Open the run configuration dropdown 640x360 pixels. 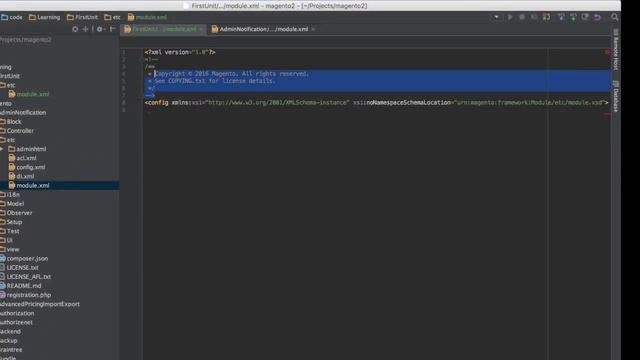[x=496, y=17]
